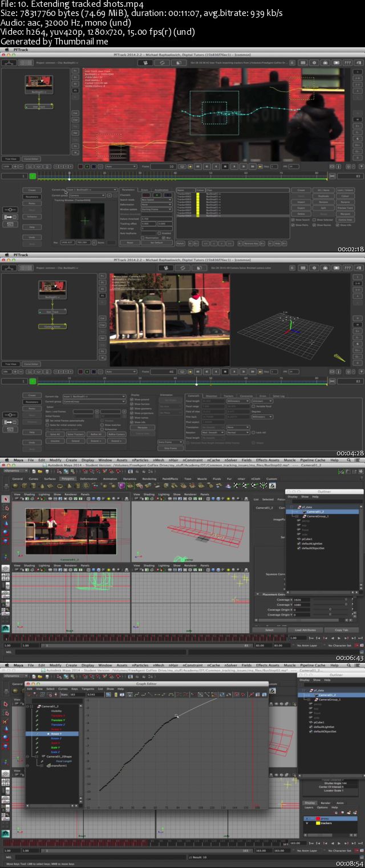Click red proxy layer colour swatch, 08:54
365x868 pixels.
318,818
